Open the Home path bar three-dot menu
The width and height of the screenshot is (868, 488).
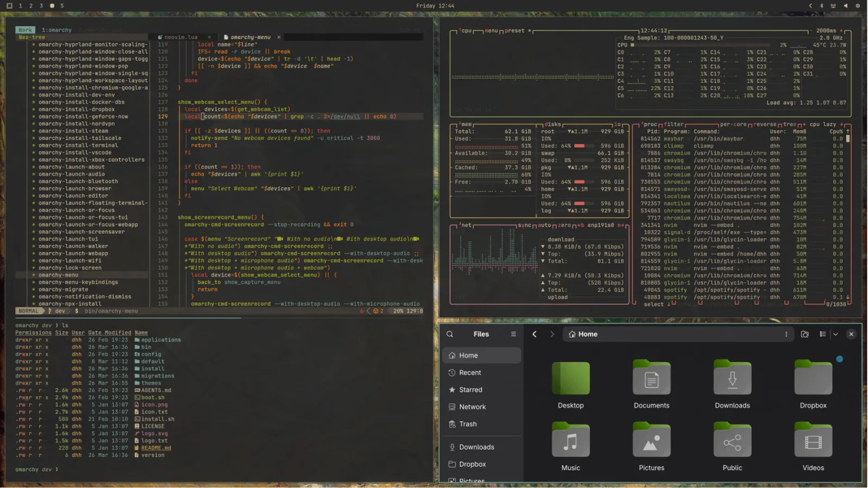(x=786, y=334)
